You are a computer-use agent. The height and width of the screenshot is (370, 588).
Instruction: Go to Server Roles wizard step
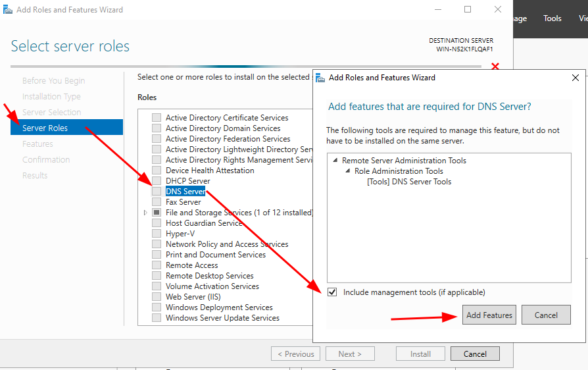point(66,128)
